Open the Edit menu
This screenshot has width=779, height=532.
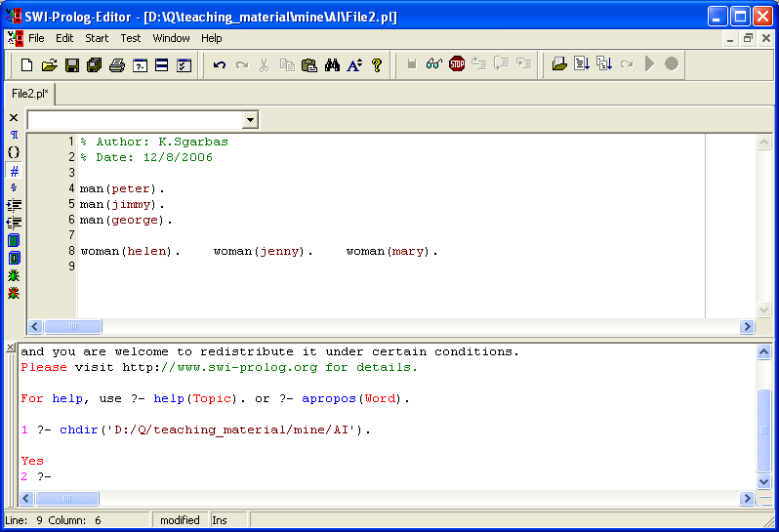64,38
